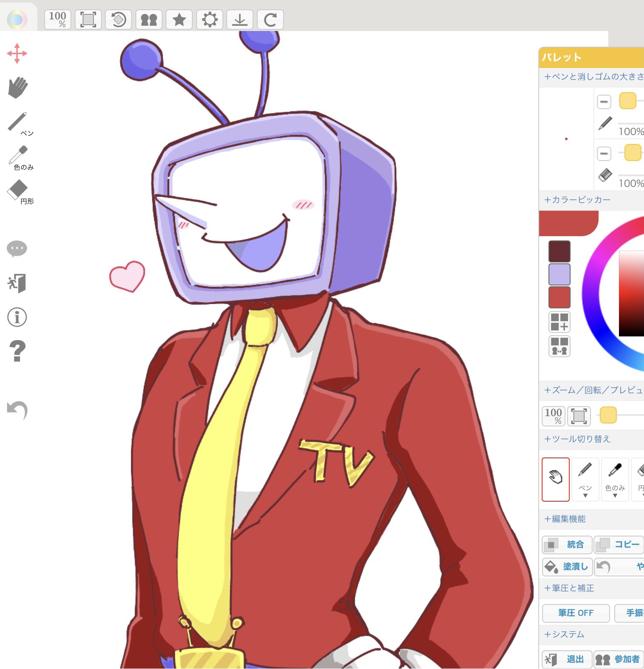Image resolution: width=644 pixels, height=669 pixels.
Task: Click the download image icon
Action: pos(240,20)
